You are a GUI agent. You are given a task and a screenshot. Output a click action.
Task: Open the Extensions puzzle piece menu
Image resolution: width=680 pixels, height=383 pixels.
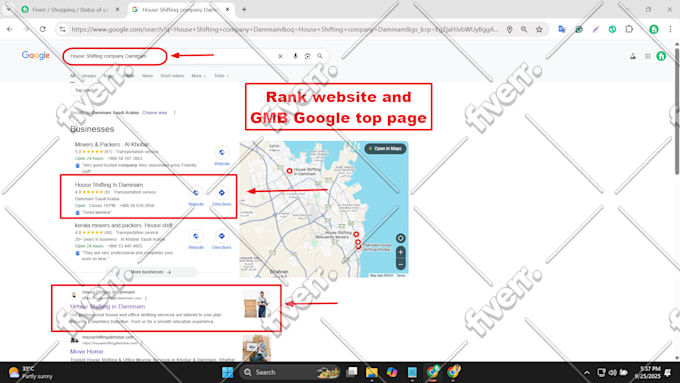click(629, 29)
